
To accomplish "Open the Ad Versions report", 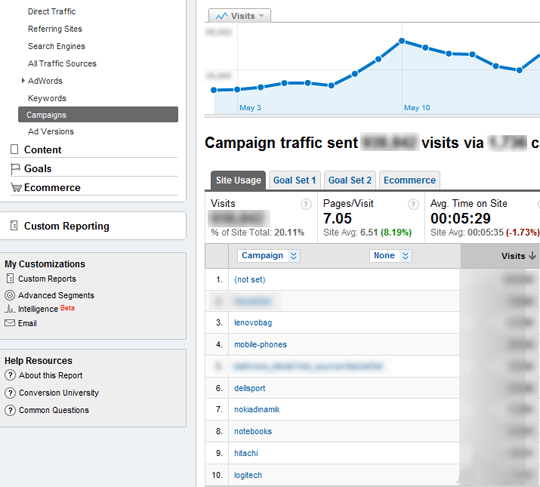I will (51, 132).
